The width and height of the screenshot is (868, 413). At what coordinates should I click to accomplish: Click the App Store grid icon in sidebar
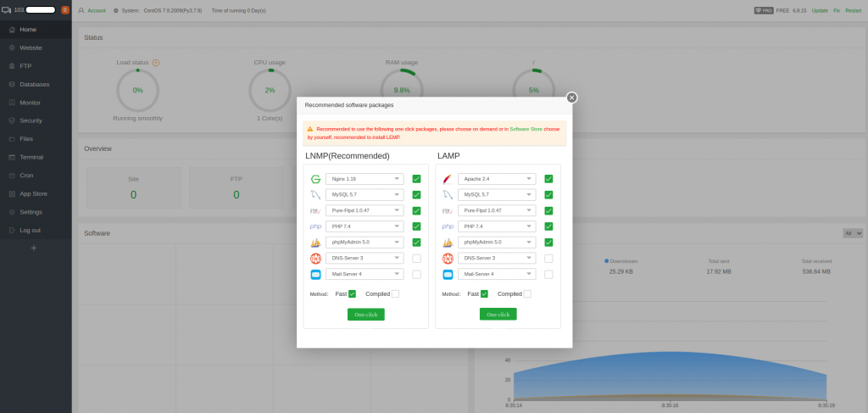(12, 193)
